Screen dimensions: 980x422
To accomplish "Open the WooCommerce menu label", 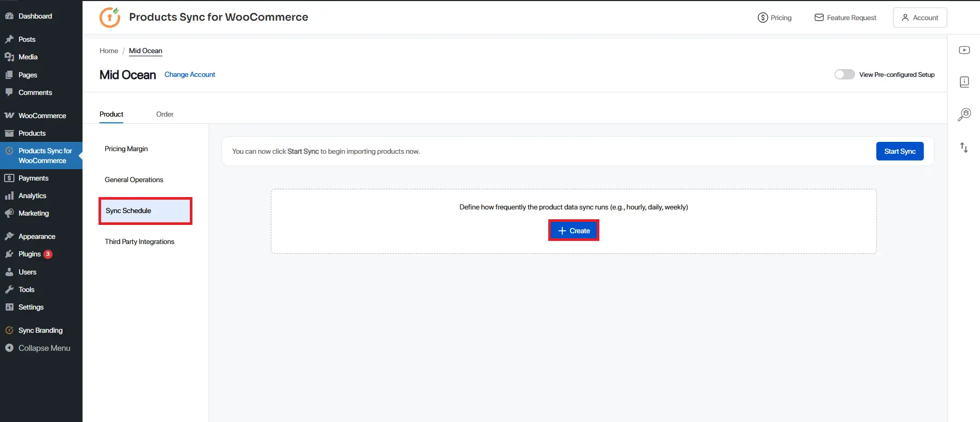I will click(x=42, y=116).
